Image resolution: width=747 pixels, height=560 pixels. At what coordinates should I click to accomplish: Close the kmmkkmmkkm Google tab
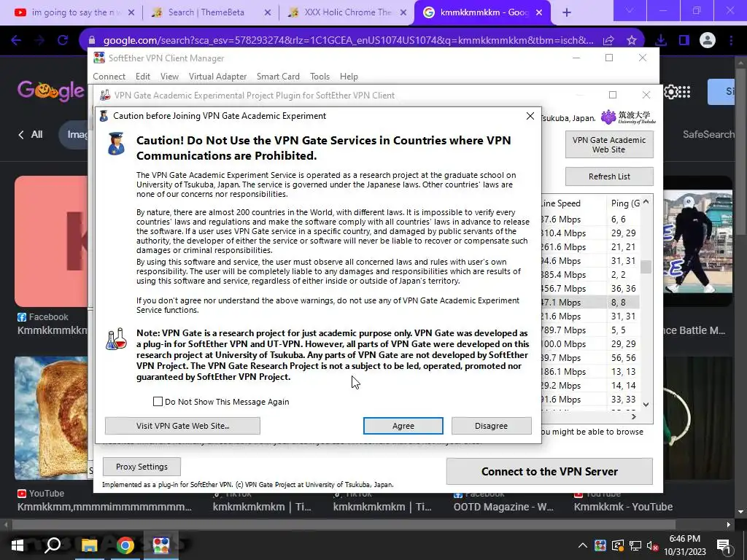coord(539,12)
